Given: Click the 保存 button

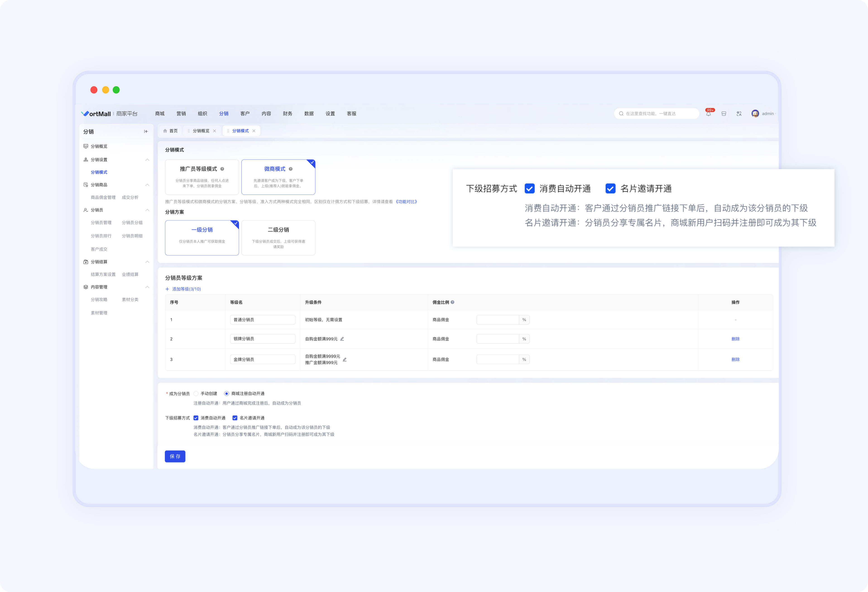Looking at the screenshot, I should 175,456.
